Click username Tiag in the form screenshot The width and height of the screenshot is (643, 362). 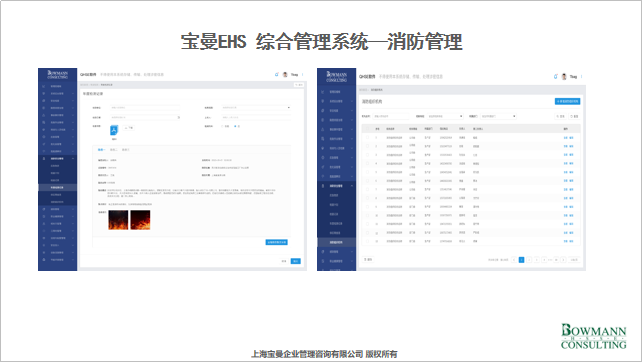click(294, 75)
